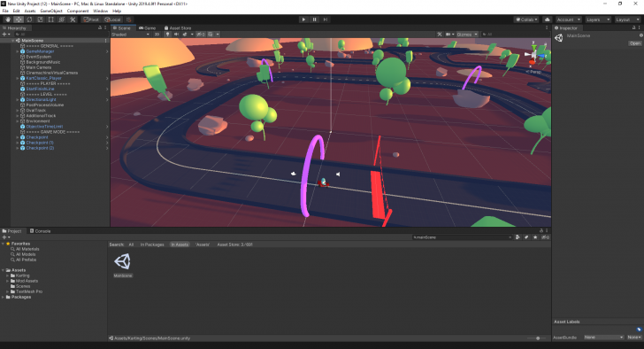Select the BackgroundMusic object
The height and width of the screenshot is (349, 644).
tap(42, 62)
